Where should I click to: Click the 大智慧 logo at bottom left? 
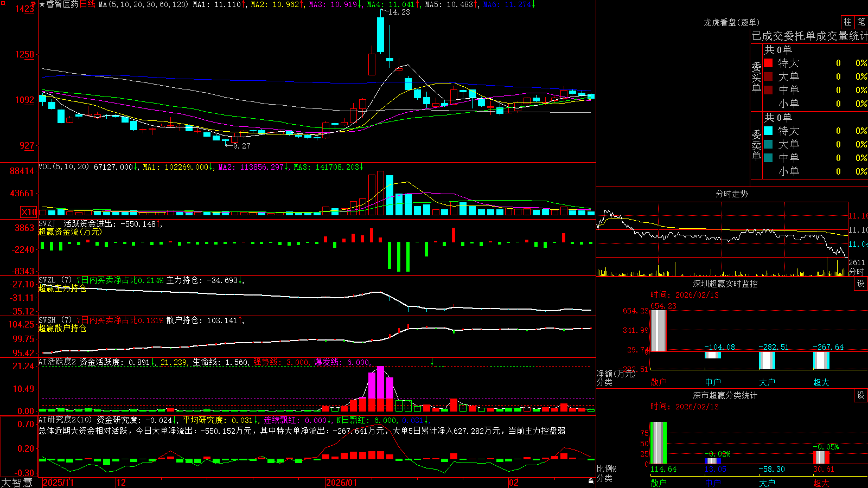[x=17, y=482]
